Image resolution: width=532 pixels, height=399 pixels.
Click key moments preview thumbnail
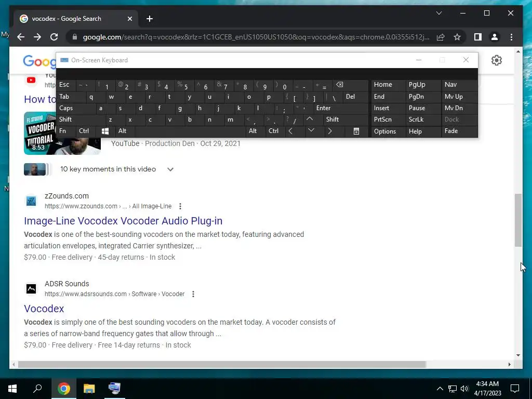[x=35, y=169]
